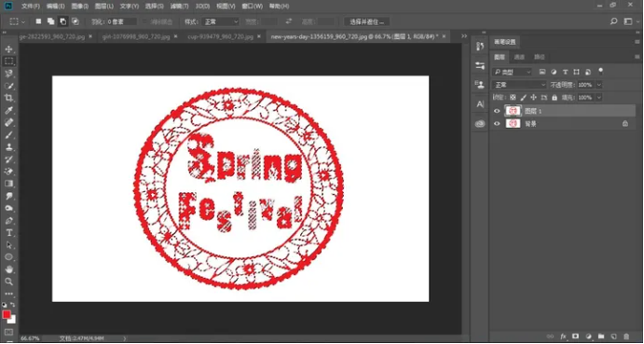The image size is (644, 344).
Task: Open the 滤镜(T) menu
Action: pyautogui.click(x=179, y=7)
